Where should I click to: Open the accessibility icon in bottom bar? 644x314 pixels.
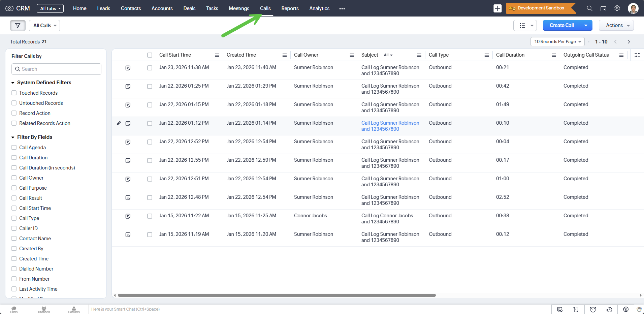point(626,309)
